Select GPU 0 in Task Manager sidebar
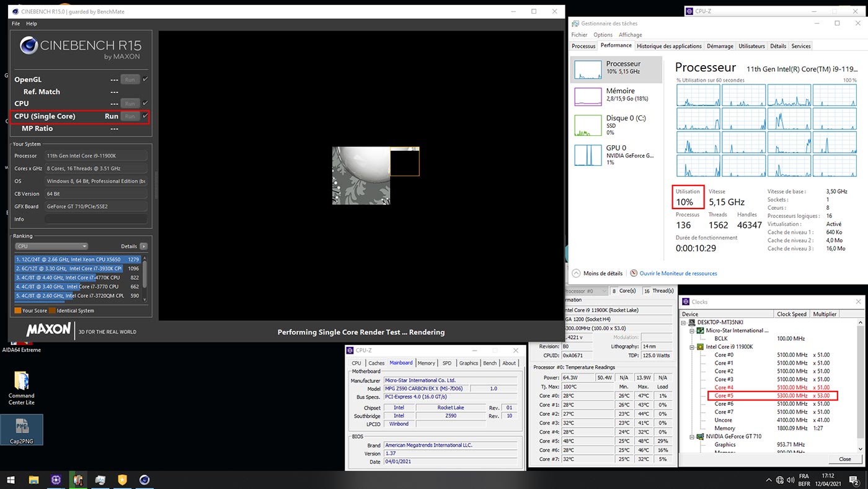868x489 pixels. (587, 155)
